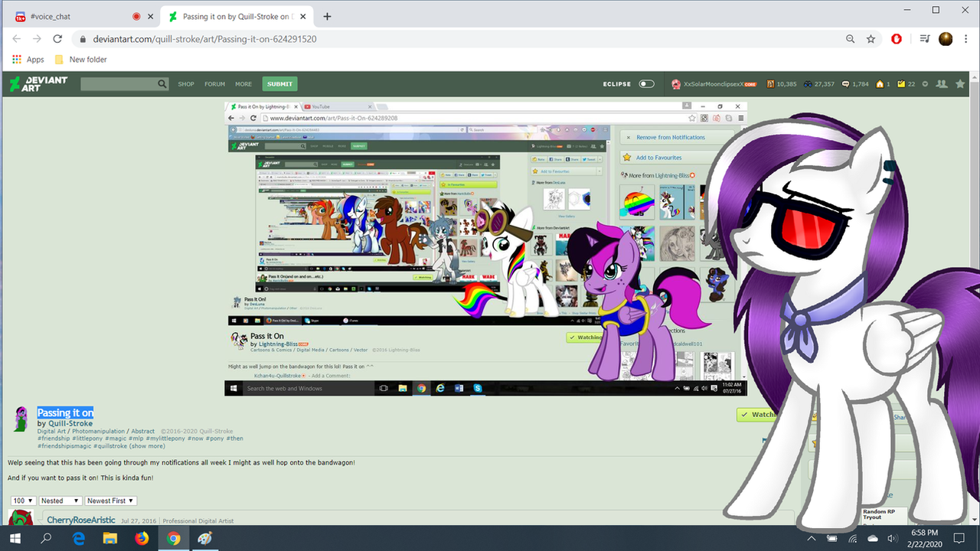Focus the DeviantArt search field
Screen dimensions: 980x551
point(119,84)
